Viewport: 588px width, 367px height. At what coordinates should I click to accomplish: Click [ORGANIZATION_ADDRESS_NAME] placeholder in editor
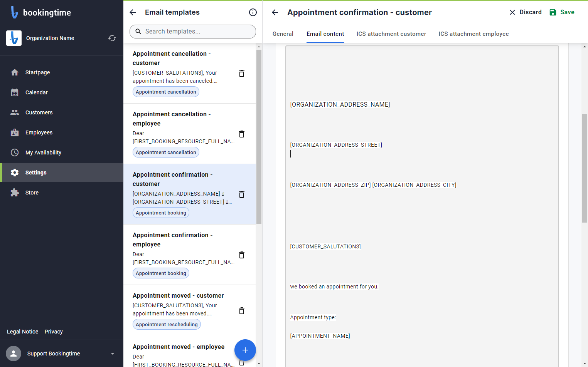(x=340, y=105)
